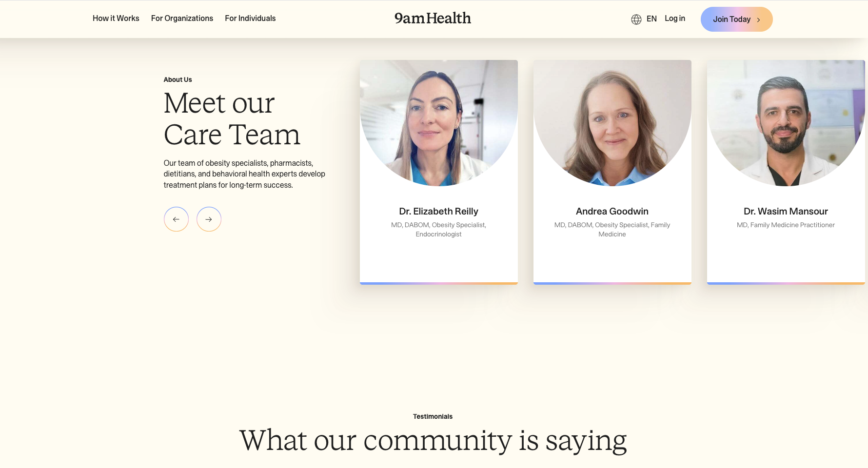Click the Meet our Care Team heading
Viewport: 868px width, 468px height.
232,119
